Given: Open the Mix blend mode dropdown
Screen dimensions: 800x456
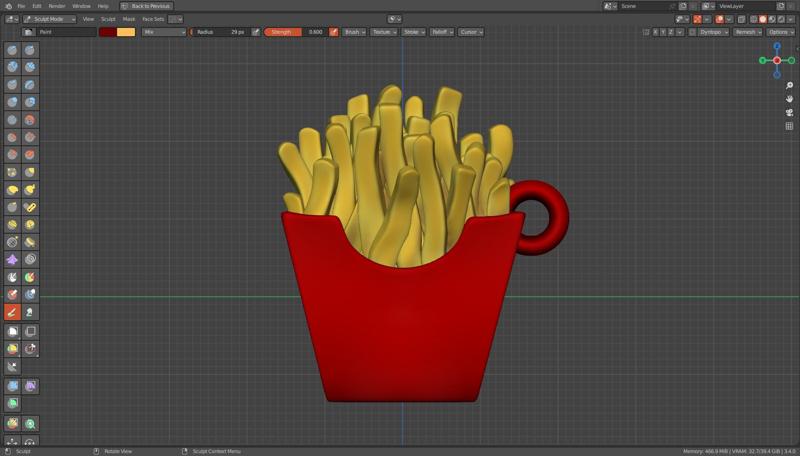Looking at the screenshot, I should pyautogui.click(x=164, y=32).
